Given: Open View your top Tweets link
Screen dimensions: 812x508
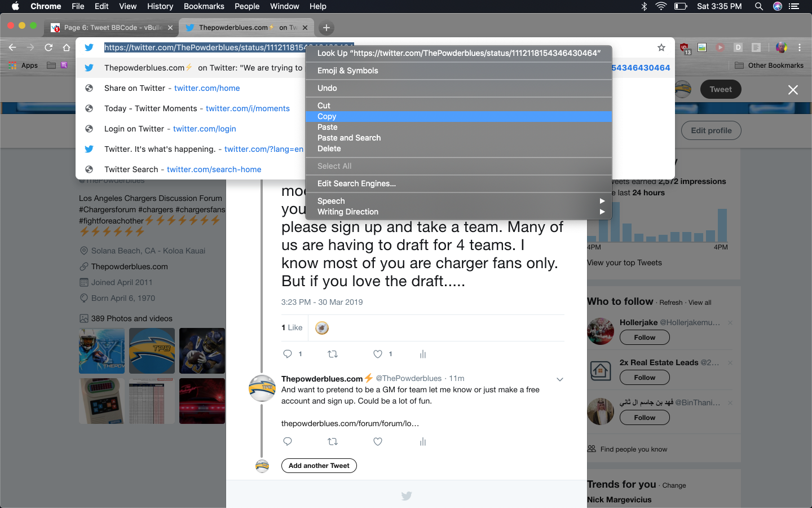Looking at the screenshot, I should tap(625, 262).
